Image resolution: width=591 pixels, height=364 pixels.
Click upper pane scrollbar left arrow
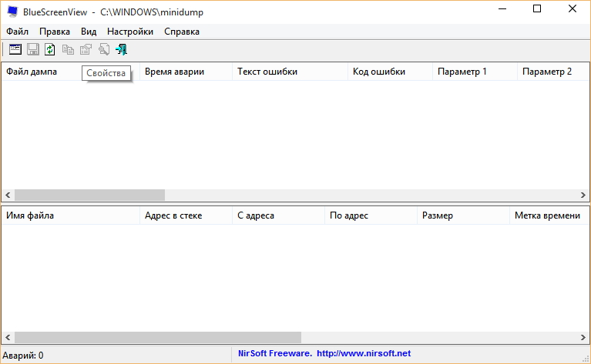pyautogui.click(x=8, y=195)
